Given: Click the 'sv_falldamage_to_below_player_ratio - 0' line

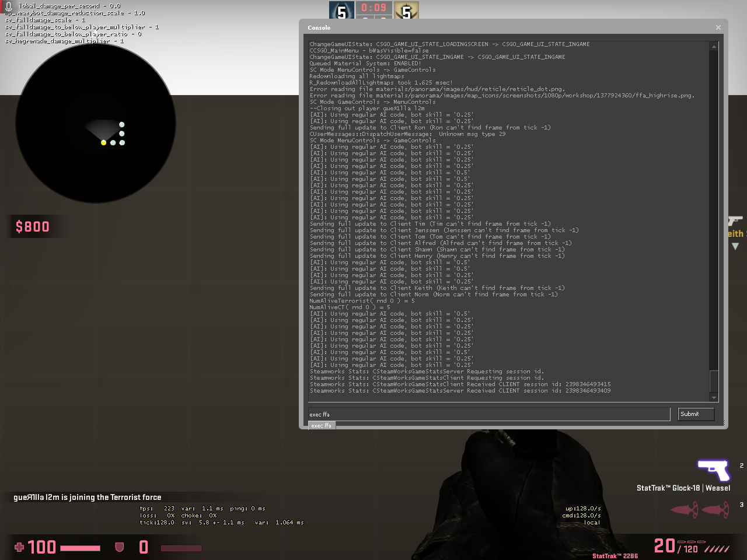Looking at the screenshot, I should click(73, 34).
